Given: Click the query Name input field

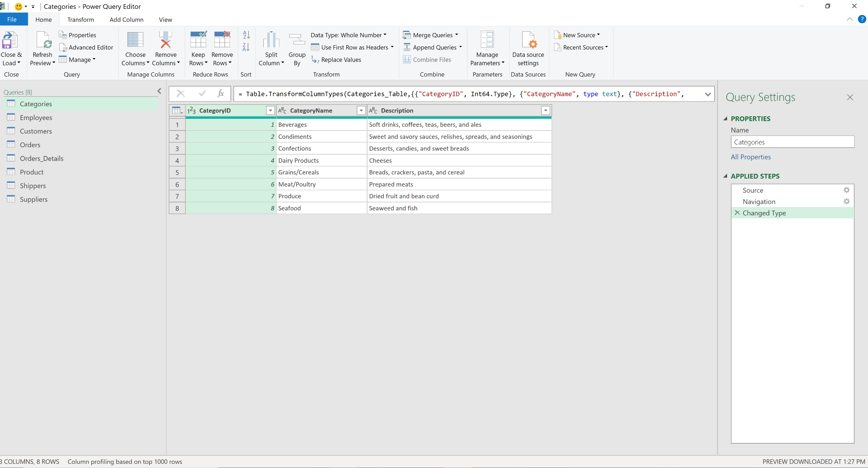Looking at the screenshot, I should (792, 142).
